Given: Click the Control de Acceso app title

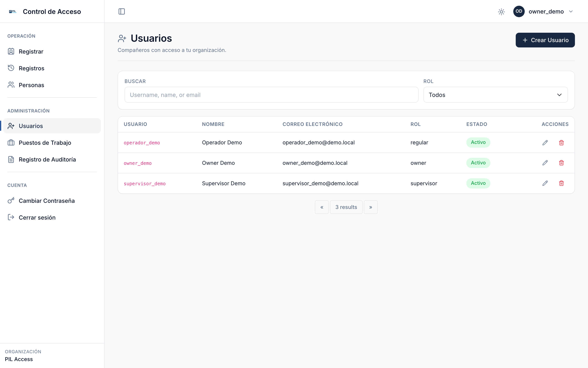Looking at the screenshot, I should [52, 11].
